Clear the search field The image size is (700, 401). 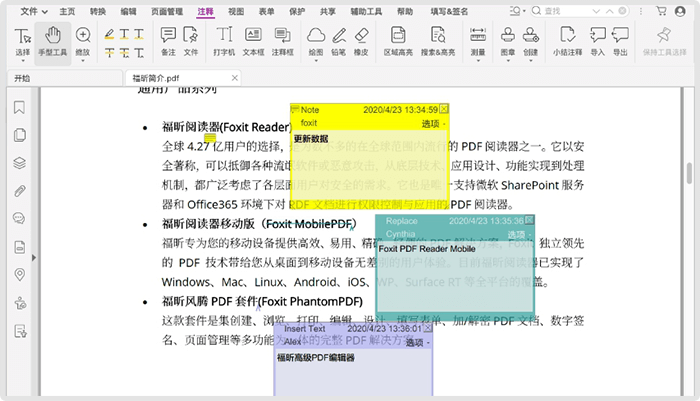[x=622, y=11]
